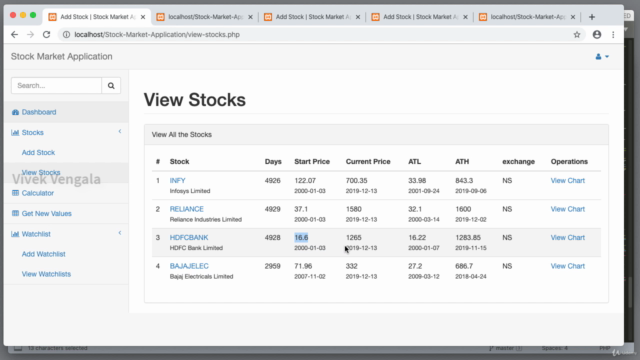Click the INFY current price 700.35
This screenshot has height=360, width=640.
pos(357,181)
